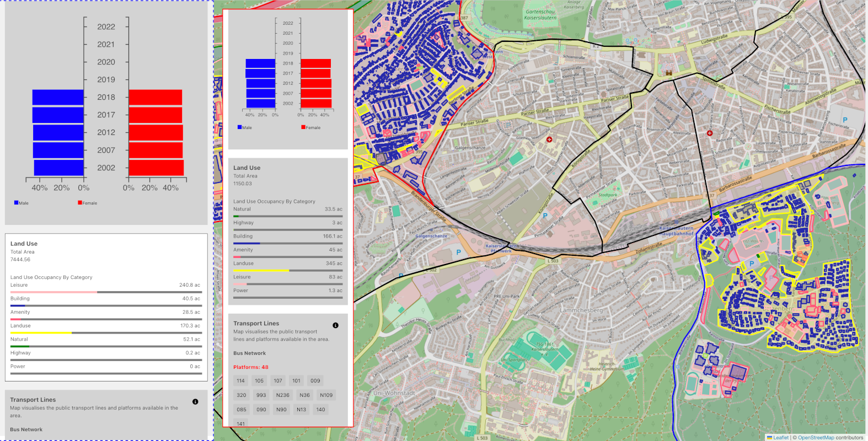This screenshot has height=441, width=868.
Task: Pick night bus N90 chip
Action: tap(281, 410)
